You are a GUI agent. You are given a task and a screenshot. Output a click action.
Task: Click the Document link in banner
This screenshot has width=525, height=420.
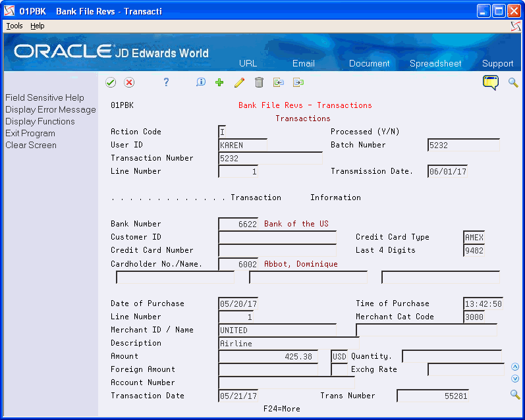tap(369, 63)
